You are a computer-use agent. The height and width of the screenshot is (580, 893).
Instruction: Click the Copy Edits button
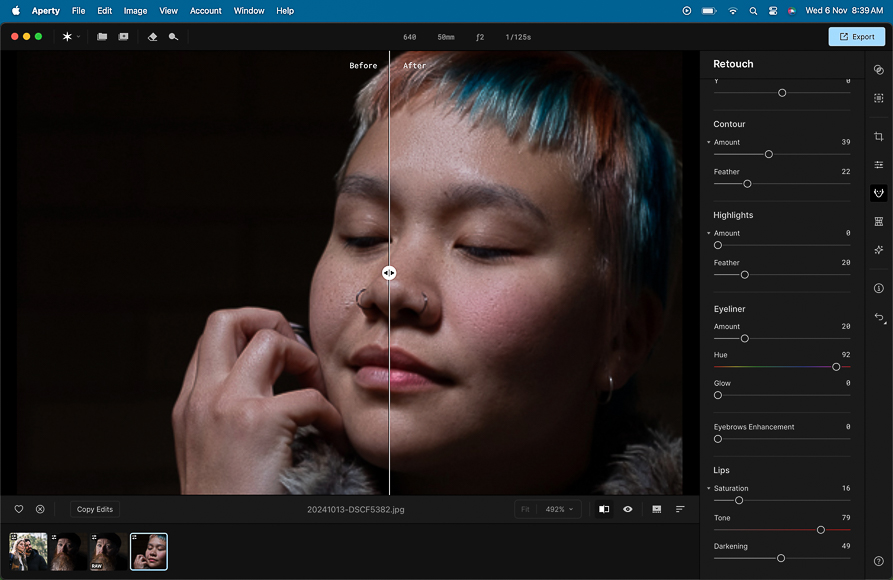[x=95, y=509]
